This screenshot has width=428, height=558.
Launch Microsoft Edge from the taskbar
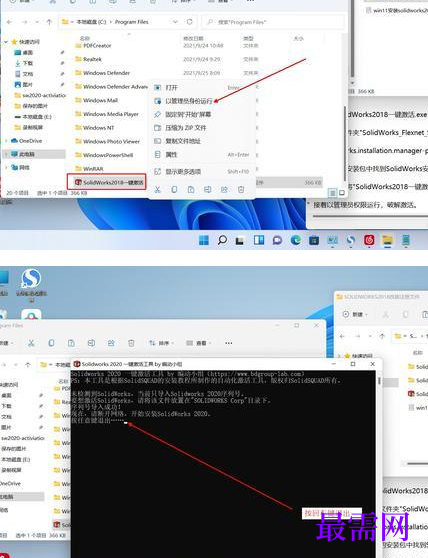[x=296, y=241]
